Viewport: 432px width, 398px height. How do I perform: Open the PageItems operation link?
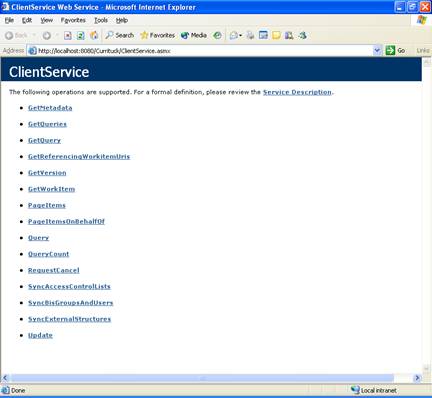coord(47,205)
